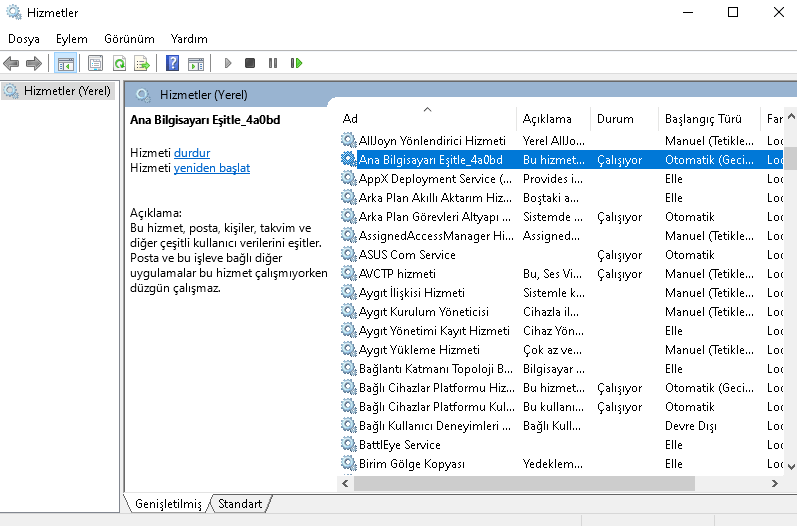
Task: Click the horizontal scrollbar left arrow
Action: (x=345, y=483)
